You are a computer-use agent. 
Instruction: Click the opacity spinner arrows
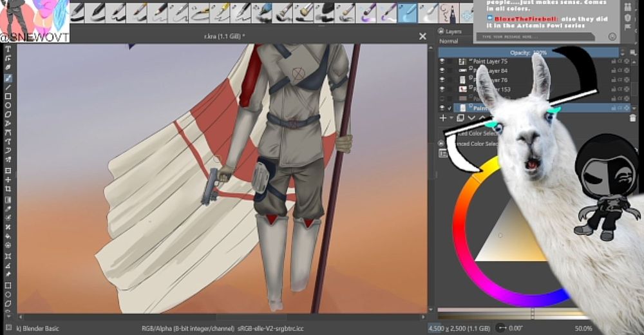623,52
